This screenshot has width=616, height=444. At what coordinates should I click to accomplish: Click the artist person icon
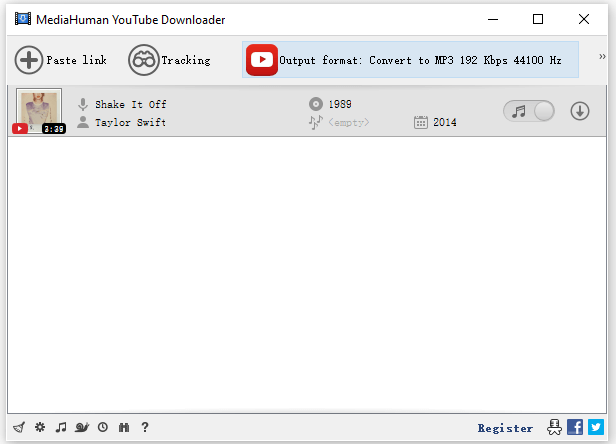tap(83, 122)
